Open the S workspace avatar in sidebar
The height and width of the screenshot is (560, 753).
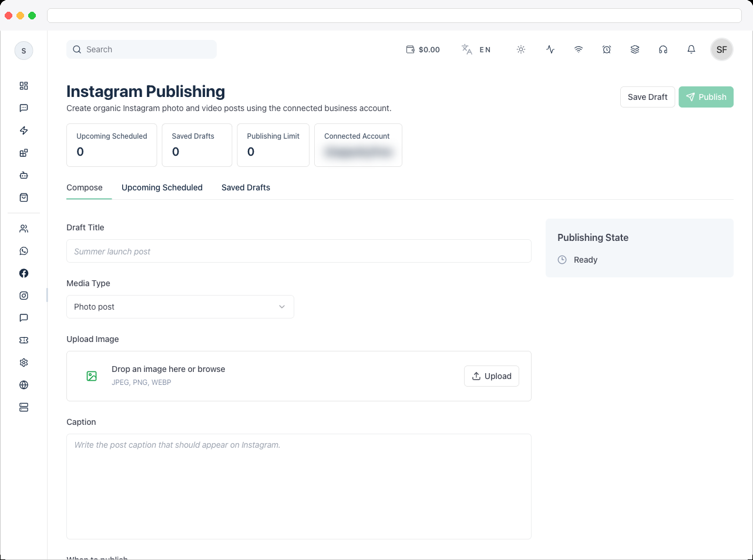coord(23,51)
